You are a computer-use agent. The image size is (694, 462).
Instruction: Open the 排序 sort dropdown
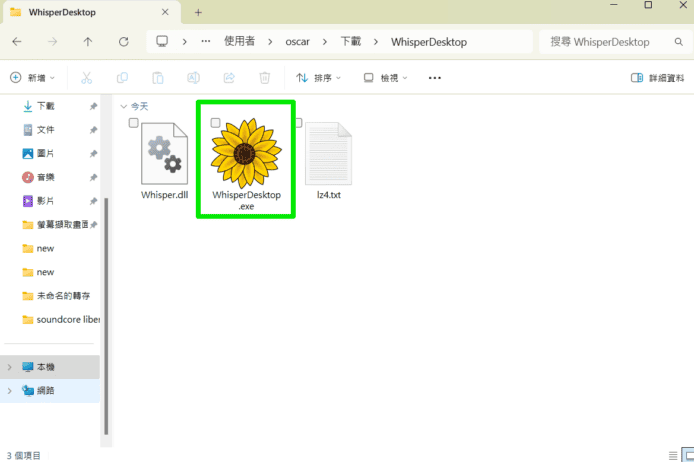(x=319, y=78)
